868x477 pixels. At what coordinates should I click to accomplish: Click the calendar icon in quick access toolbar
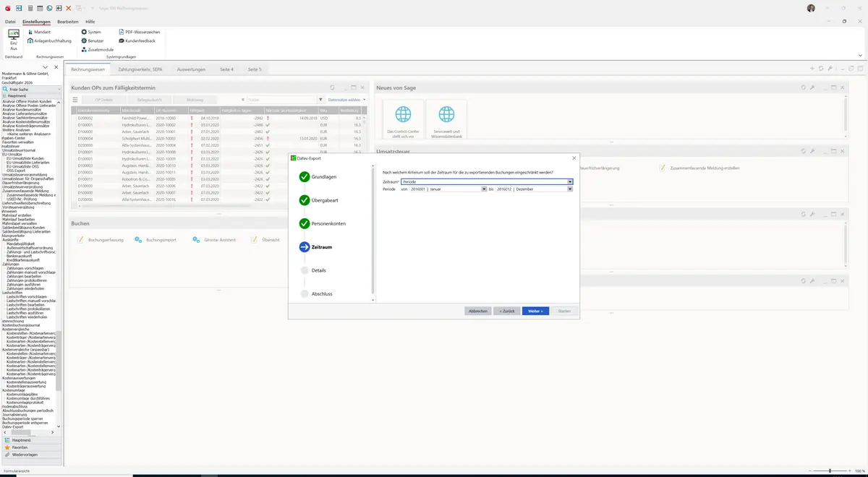click(39, 8)
